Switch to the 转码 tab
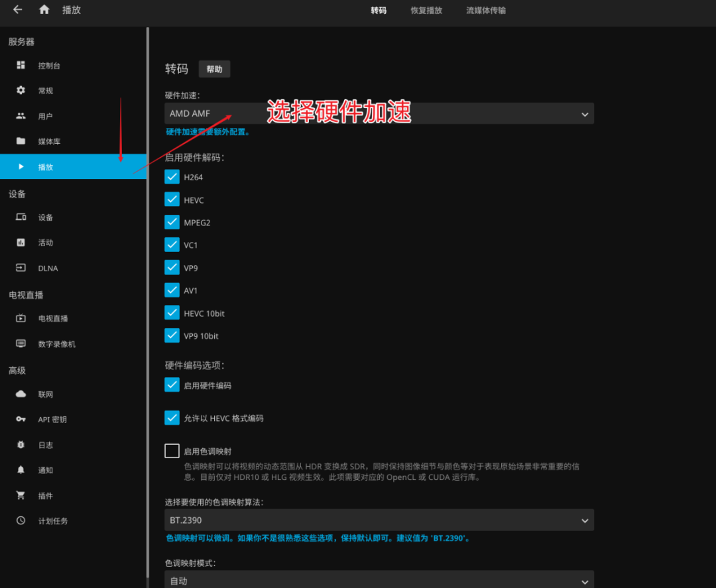Image resolution: width=716 pixels, height=588 pixels. pyautogui.click(x=379, y=10)
